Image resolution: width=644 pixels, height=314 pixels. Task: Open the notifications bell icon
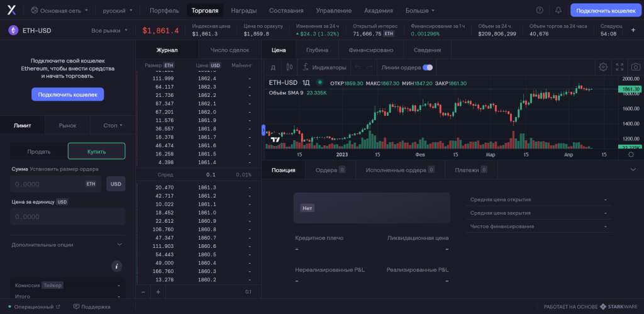[558, 11]
